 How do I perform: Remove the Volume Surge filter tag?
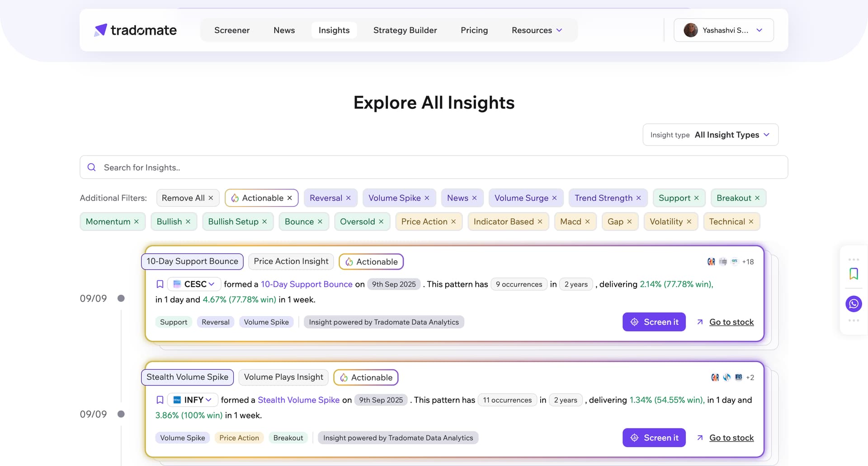554,198
